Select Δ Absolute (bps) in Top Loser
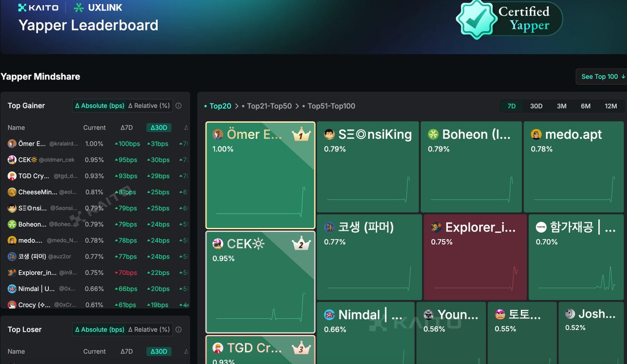627x364 pixels. 100,330
